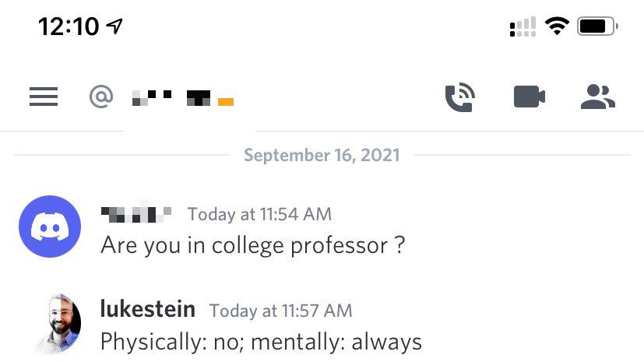Tap the cellular signal bars
Viewport: 644px width, 362px height.
click(x=523, y=28)
